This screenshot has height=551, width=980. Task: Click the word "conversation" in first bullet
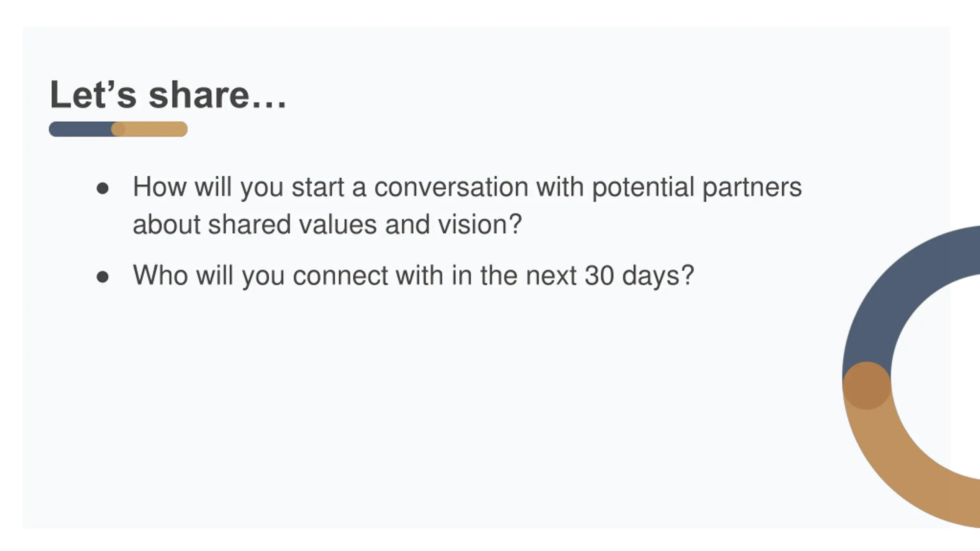(x=451, y=187)
